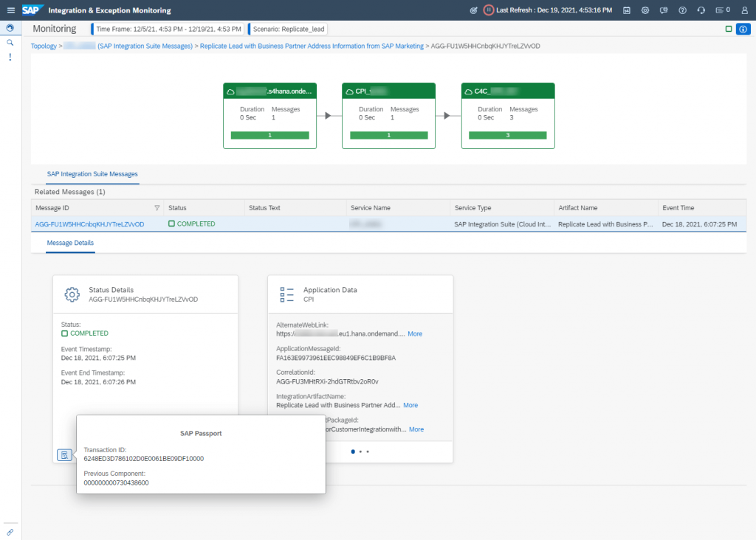Viewport: 756px width, 540px height.
Task: Click the Scenario: Replicate_lead filter chip
Action: coord(288,29)
